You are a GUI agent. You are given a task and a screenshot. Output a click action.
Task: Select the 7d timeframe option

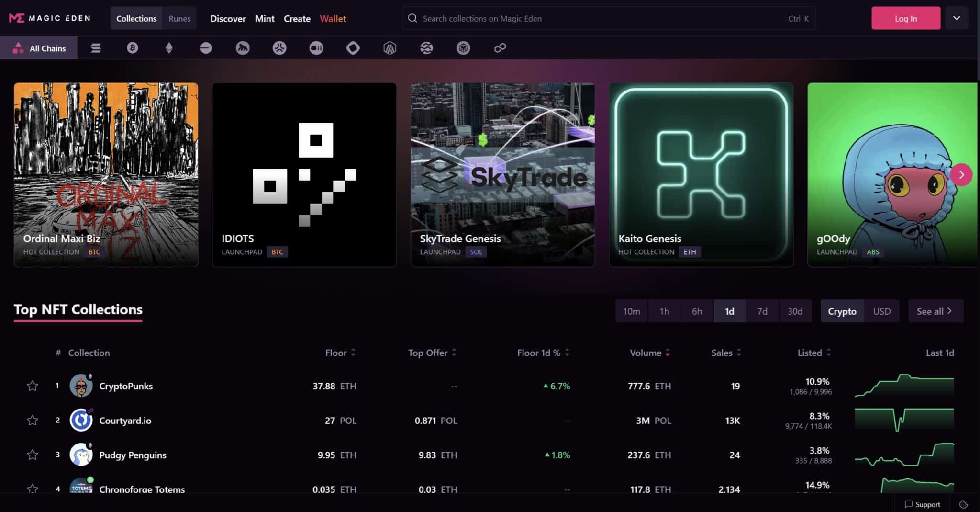point(762,311)
